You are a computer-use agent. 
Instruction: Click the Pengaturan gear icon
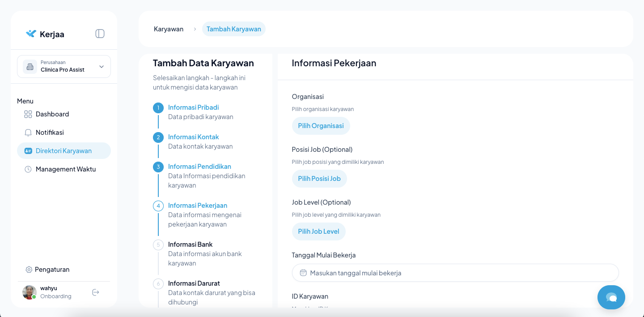click(x=29, y=270)
